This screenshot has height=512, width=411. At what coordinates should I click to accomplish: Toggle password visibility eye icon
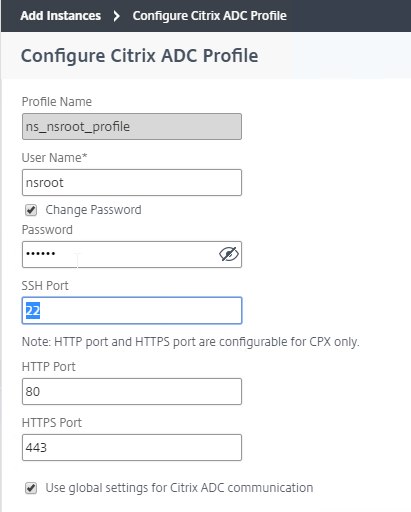[x=229, y=254]
